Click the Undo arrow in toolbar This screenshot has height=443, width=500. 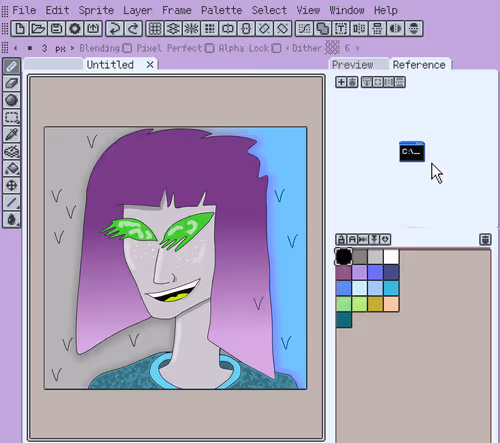[115, 29]
